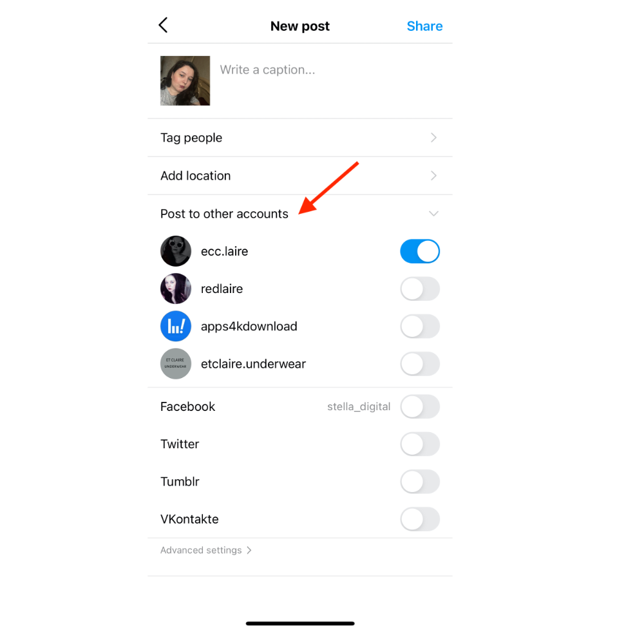Image resolution: width=644 pixels, height=644 pixels.
Task: Tap the apps4kdownload blue logo avatar
Action: coord(176,326)
